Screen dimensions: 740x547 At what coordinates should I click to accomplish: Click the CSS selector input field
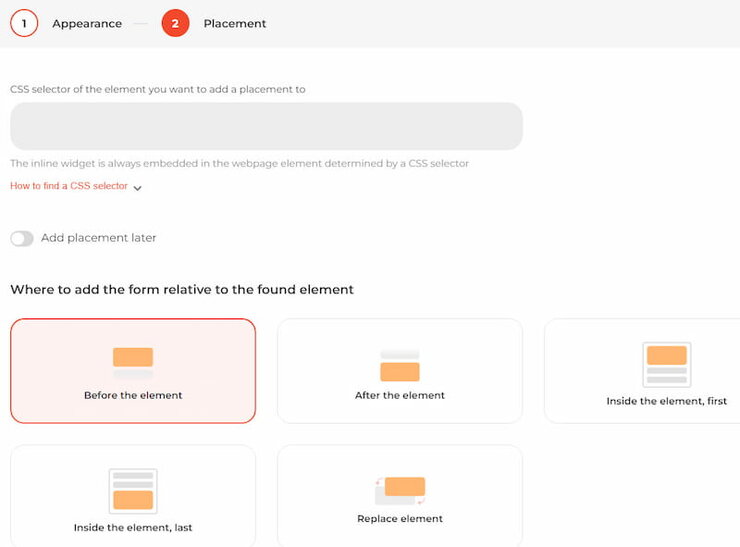(266, 126)
